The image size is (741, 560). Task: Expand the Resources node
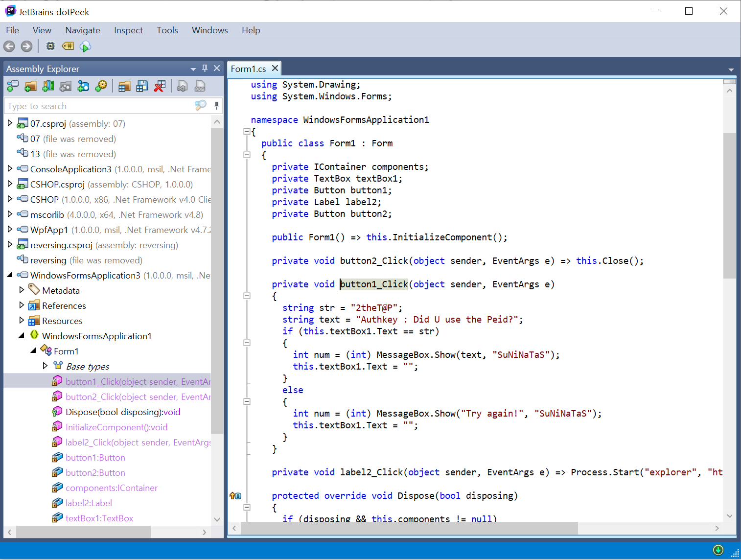[22, 320]
